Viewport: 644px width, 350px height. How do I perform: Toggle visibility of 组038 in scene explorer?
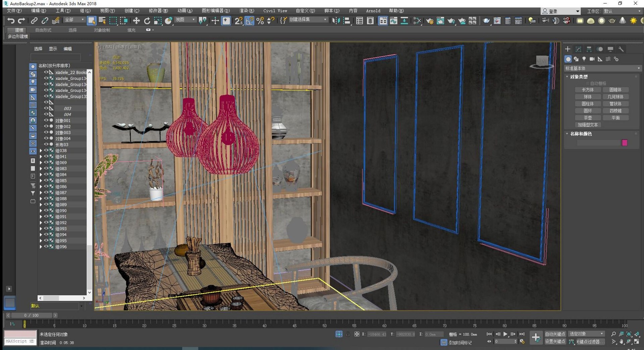(46, 151)
